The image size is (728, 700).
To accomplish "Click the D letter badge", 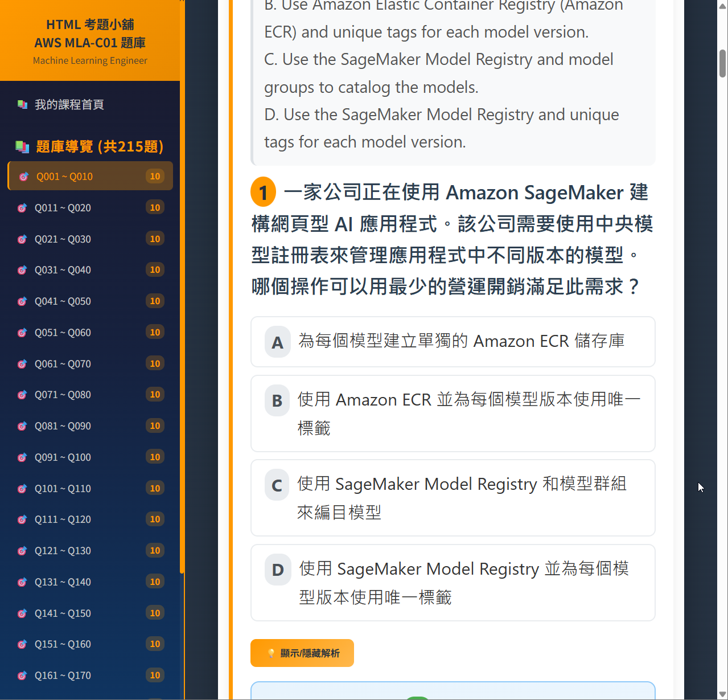I will tap(278, 570).
